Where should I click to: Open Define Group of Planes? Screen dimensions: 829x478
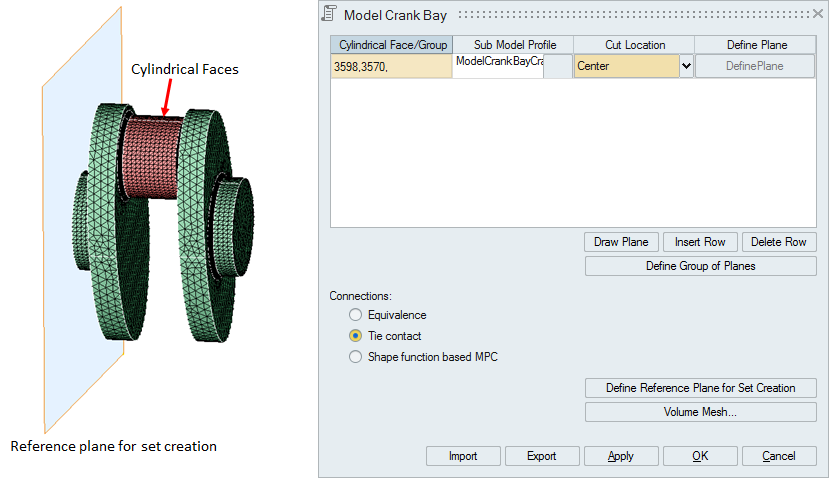(x=700, y=266)
